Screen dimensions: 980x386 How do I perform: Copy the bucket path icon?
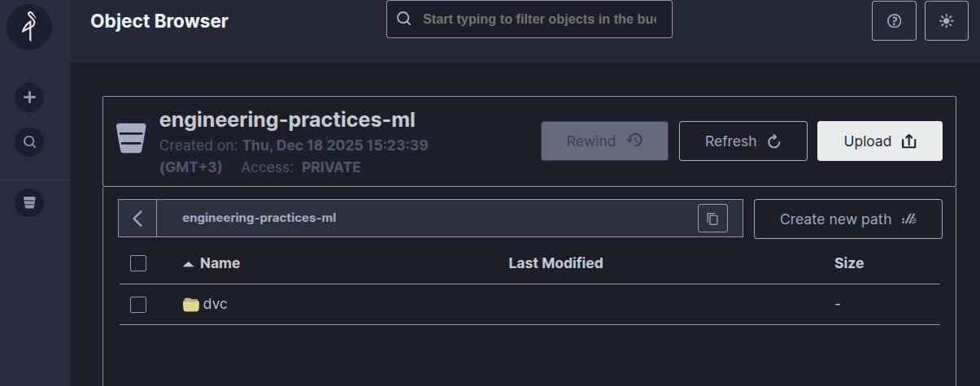pos(712,219)
